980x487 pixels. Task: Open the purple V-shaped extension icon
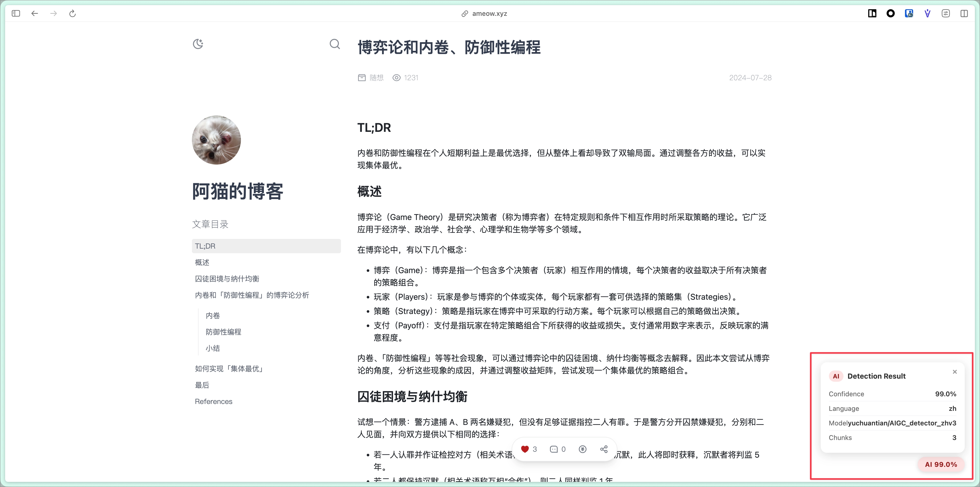tap(927, 14)
